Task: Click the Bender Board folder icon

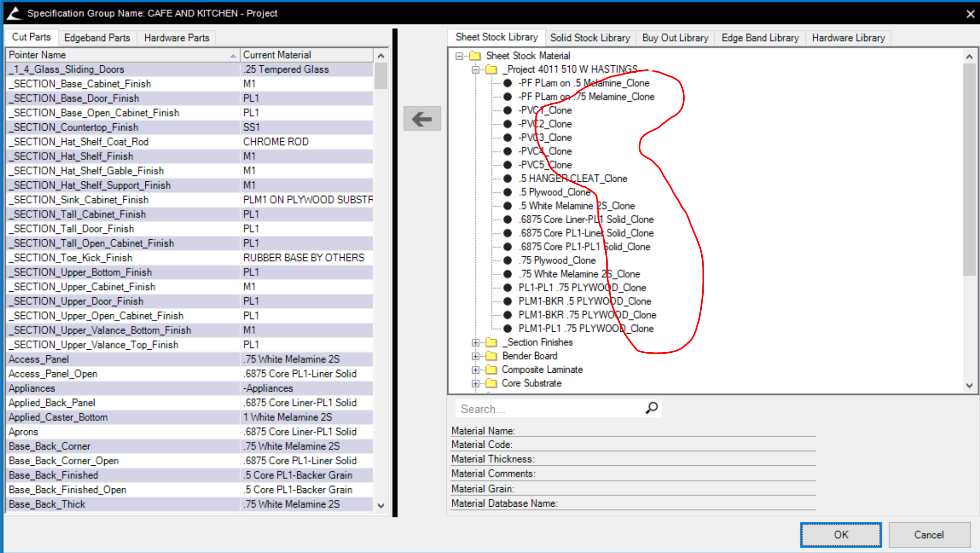Action: click(491, 356)
